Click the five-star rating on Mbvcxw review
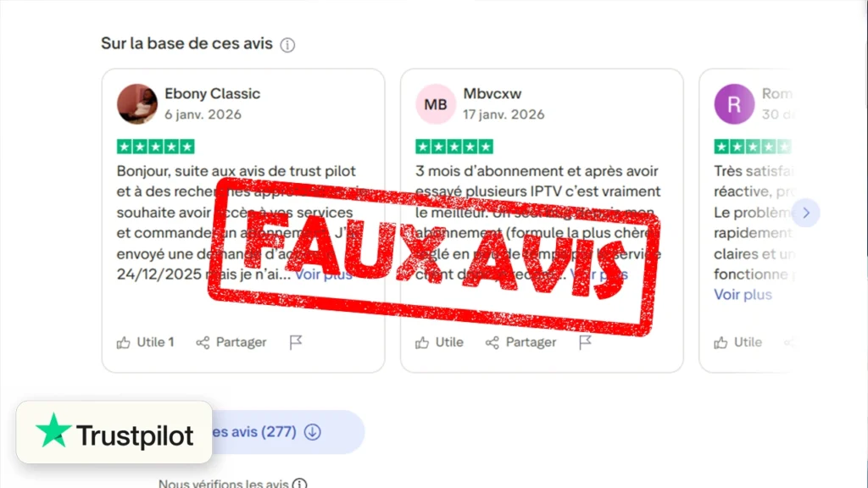 (x=454, y=147)
